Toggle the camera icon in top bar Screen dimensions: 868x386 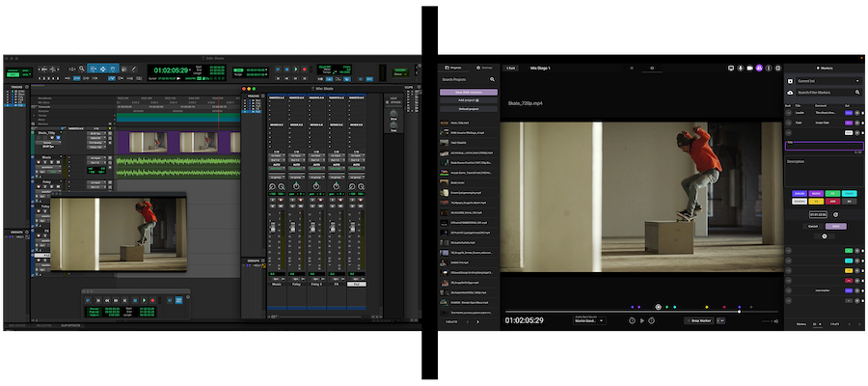point(750,69)
